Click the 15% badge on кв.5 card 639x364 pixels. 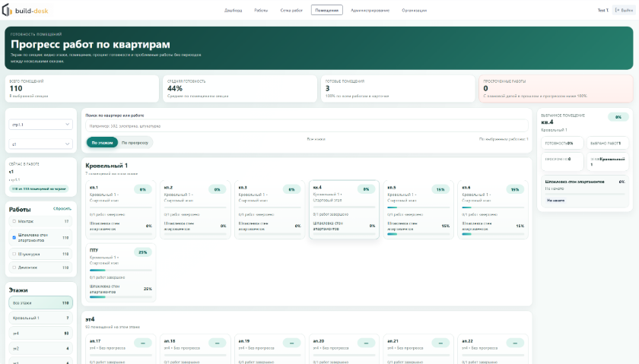(440, 189)
